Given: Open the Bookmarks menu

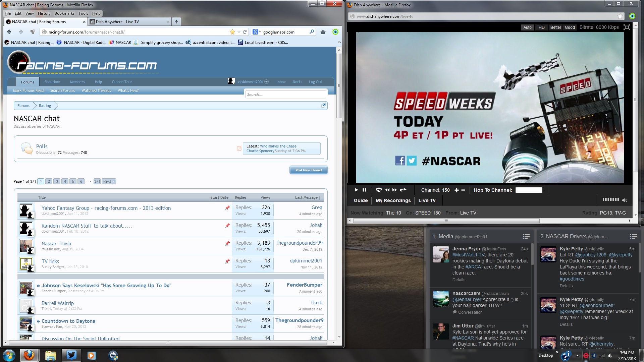Looking at the screenshot, I should tap(64, 13).
